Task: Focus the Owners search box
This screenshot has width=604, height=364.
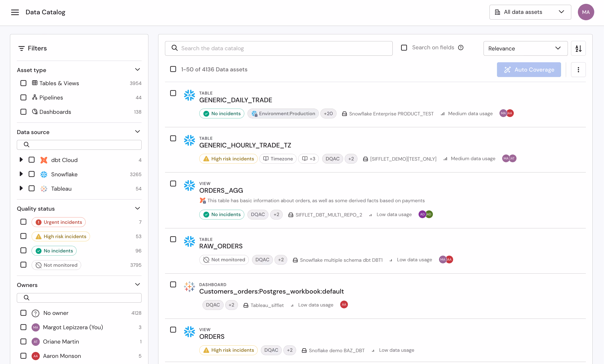Action: click(x=79, y=298)
